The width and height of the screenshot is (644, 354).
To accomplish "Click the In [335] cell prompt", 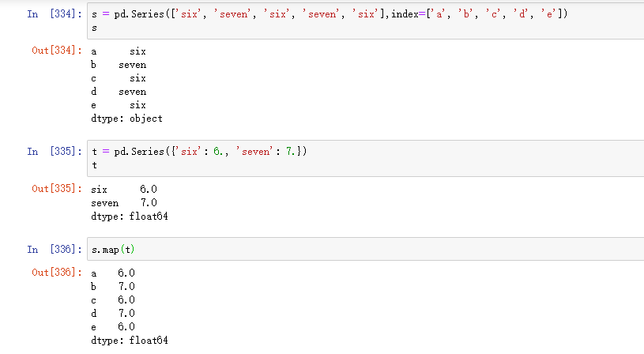I will 54,151.
